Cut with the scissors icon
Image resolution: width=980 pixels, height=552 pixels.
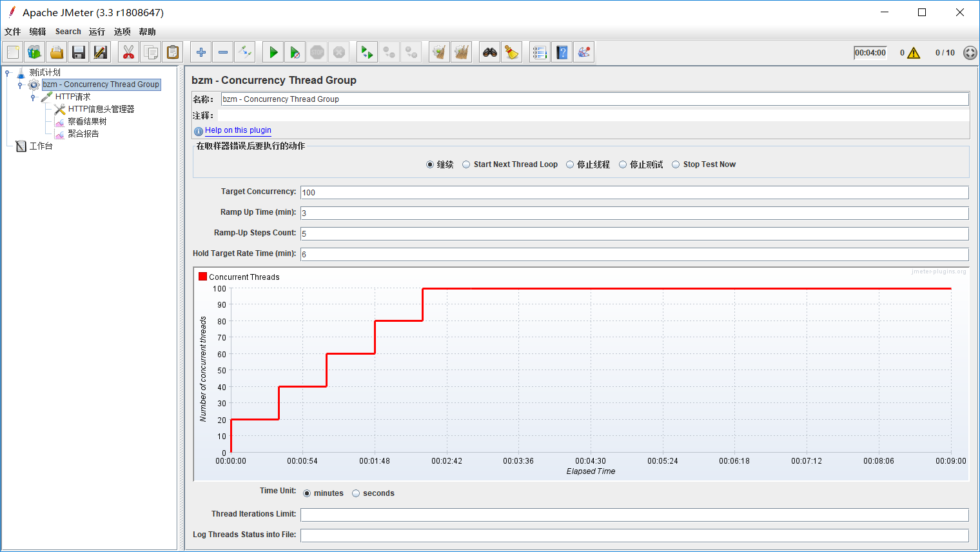(129, 52)
